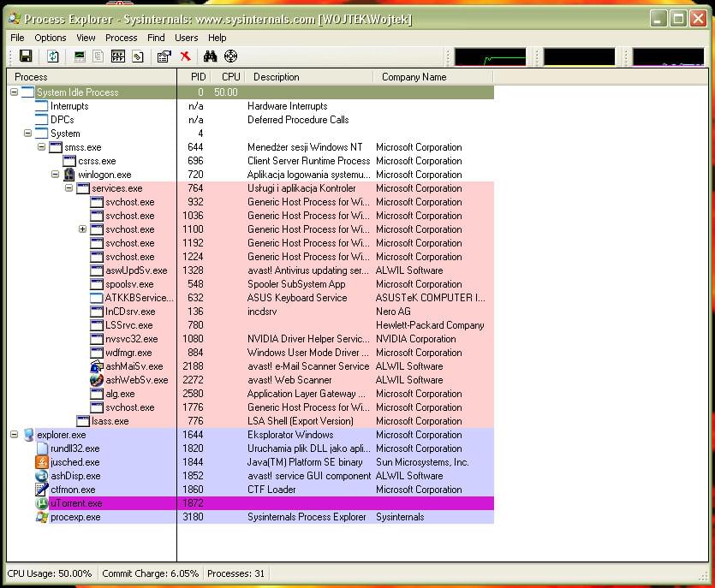Click the CPU usage history graph

(490, 57)
